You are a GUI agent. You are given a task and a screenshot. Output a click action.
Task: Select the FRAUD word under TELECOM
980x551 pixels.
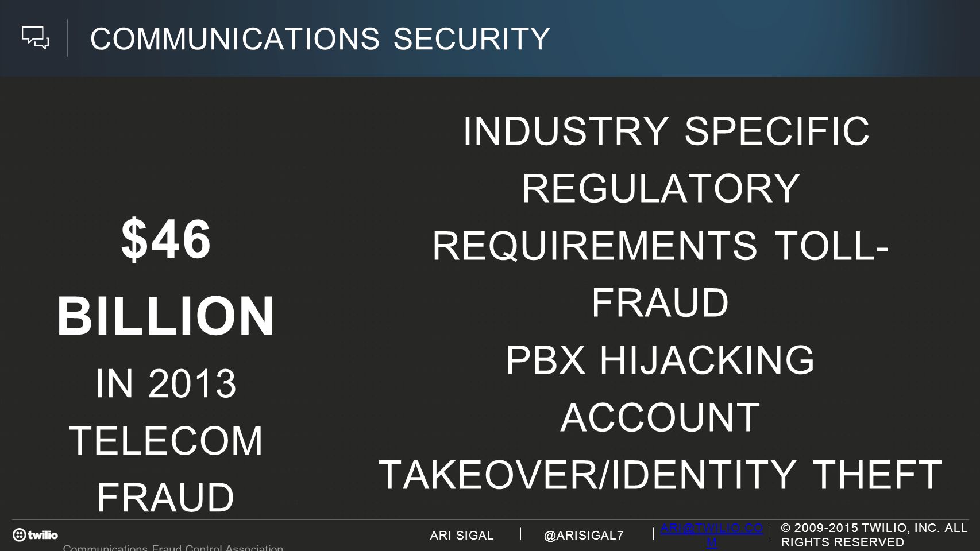(166, 497)
